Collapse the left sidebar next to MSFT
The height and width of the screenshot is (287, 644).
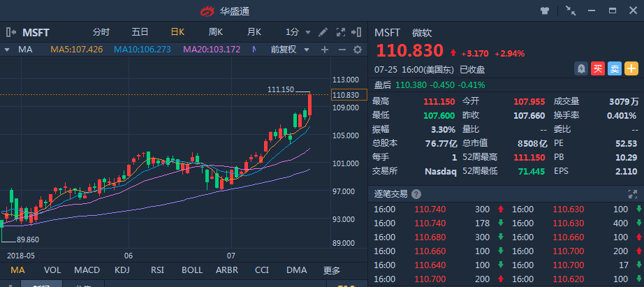[11, 32]
